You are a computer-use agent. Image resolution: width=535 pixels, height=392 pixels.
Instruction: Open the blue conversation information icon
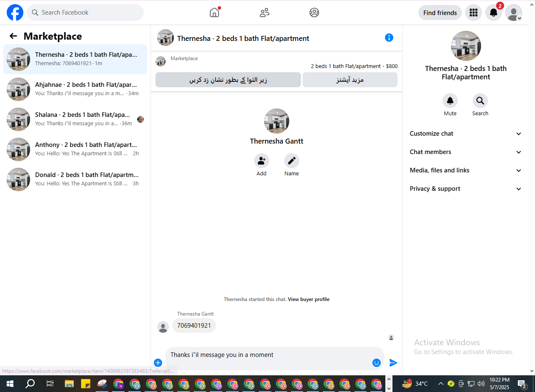pyautogui.click(x=389, y=38)
